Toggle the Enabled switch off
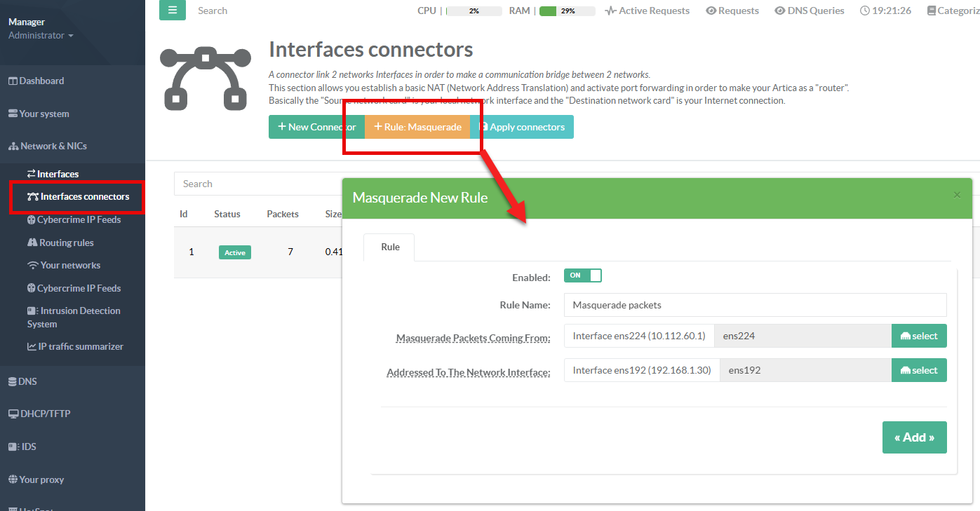980x511 pixels. coord(582,275)
